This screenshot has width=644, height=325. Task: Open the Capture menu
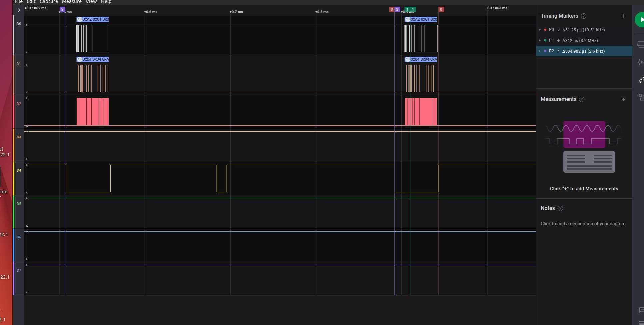tap(49, 2)
